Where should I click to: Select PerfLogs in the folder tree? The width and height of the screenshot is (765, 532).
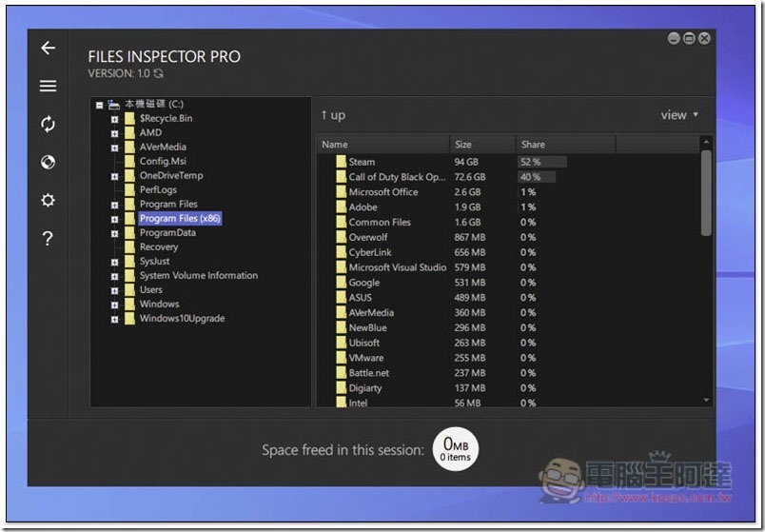coord(158,189)
